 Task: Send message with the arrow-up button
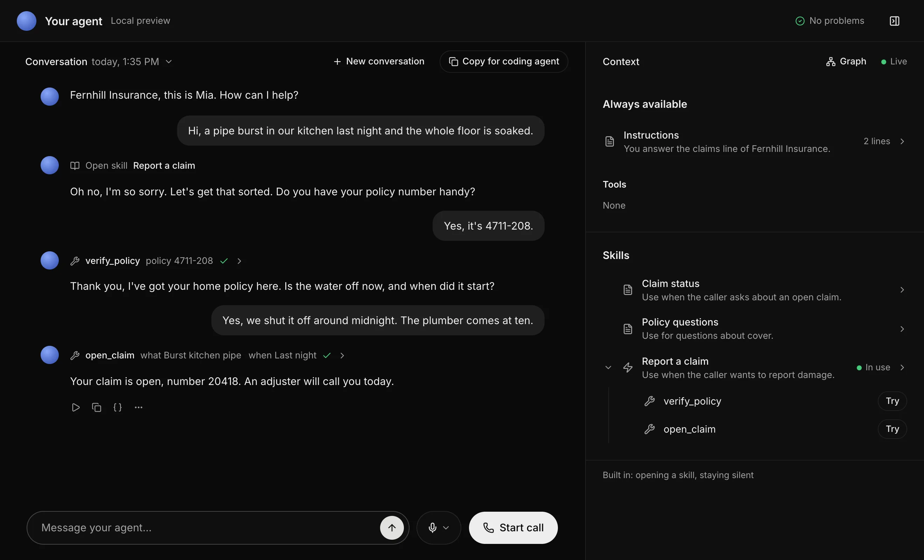pos(392,528)
